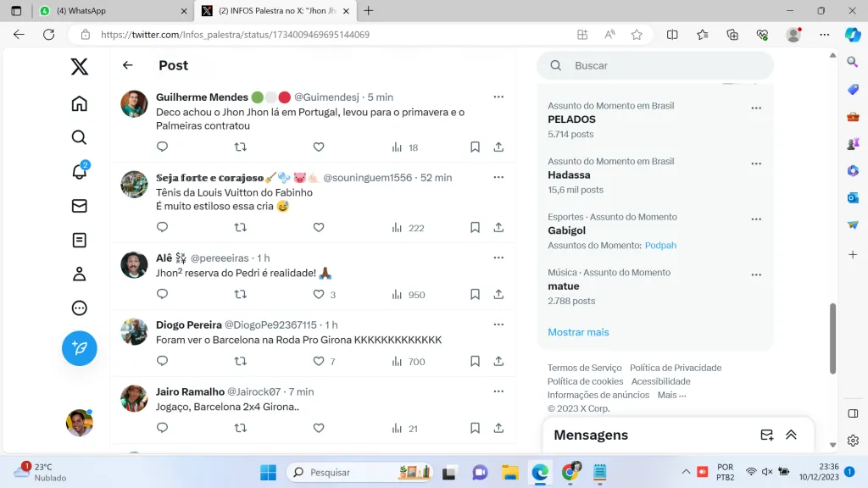Open Notifications bell with 2 badge
This screenshot has height=488, width=868.
pyautogui.click(x=79, y=171)
